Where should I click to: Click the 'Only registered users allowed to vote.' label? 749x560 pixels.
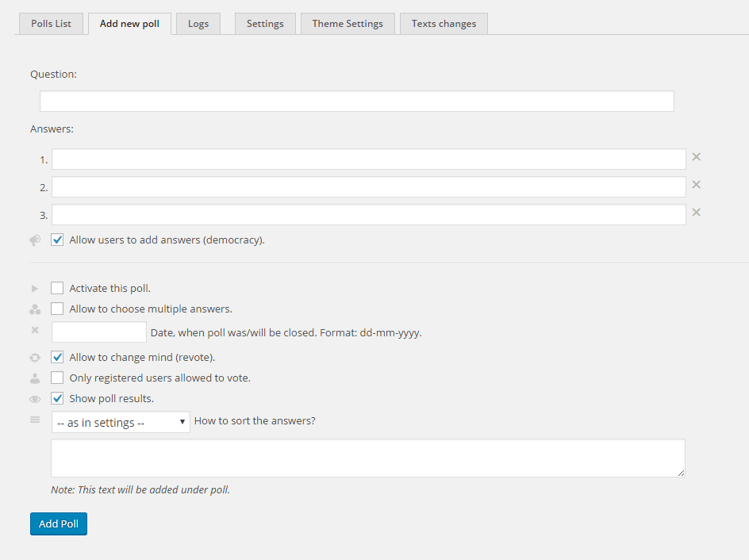point(160,378)
